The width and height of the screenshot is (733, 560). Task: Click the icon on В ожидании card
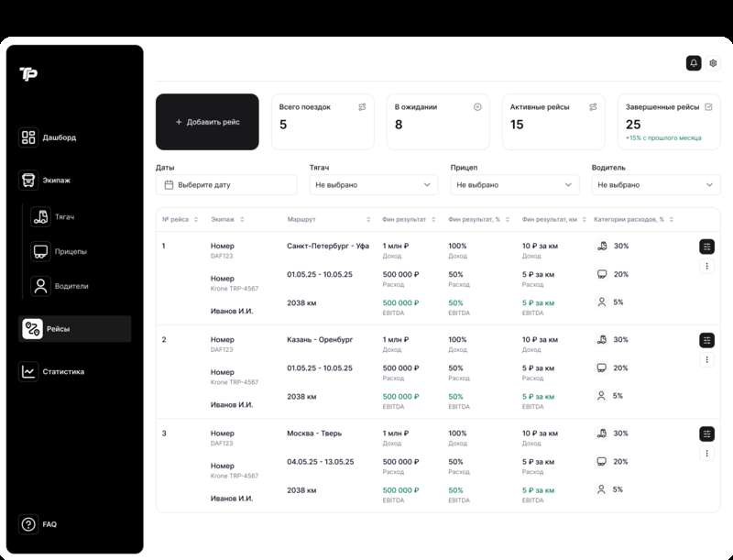click(x=477, y=107)
